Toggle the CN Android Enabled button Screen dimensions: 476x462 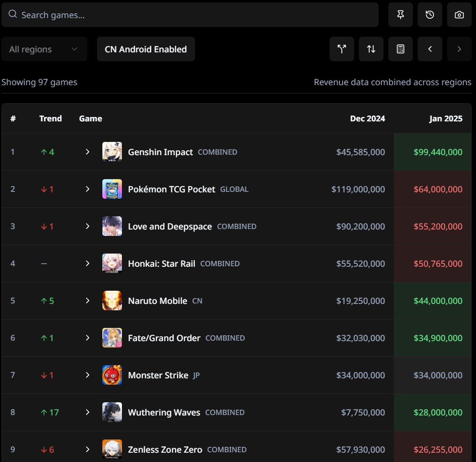146,49
